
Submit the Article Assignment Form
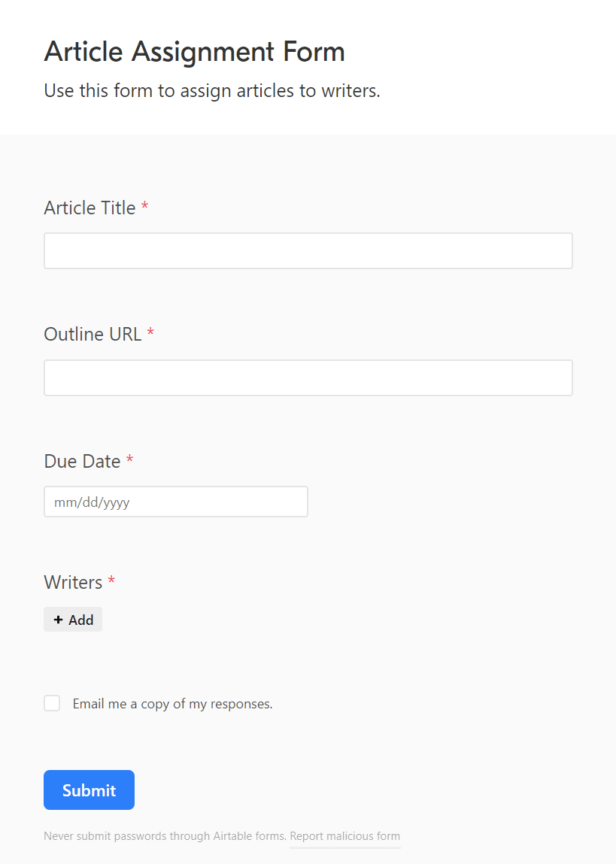click(89, 790)
